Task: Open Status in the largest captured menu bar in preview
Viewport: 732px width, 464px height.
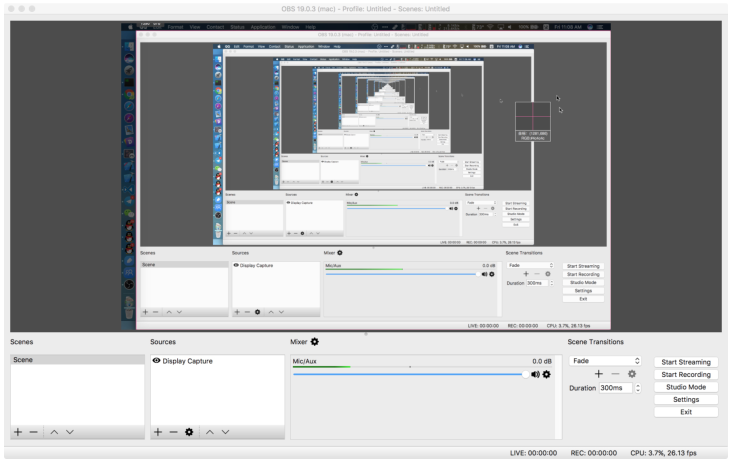Action: (x=237, y=27)
